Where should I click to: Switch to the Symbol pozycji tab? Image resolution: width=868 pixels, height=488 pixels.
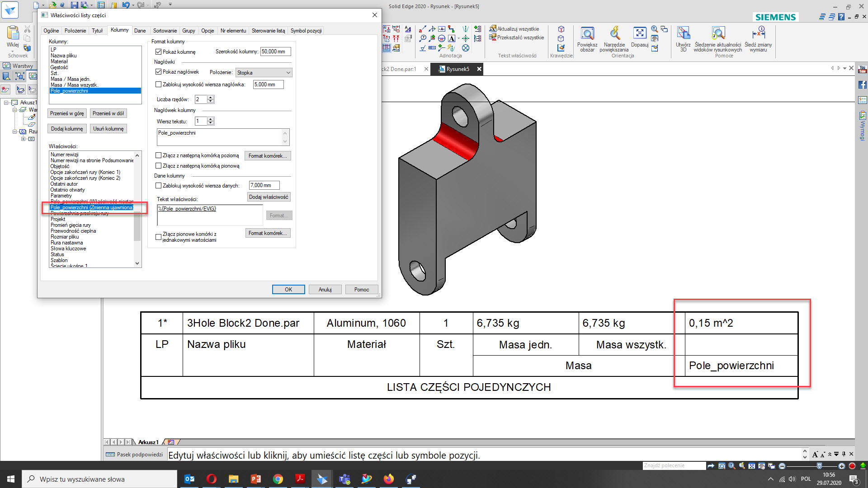pos(306,31)
